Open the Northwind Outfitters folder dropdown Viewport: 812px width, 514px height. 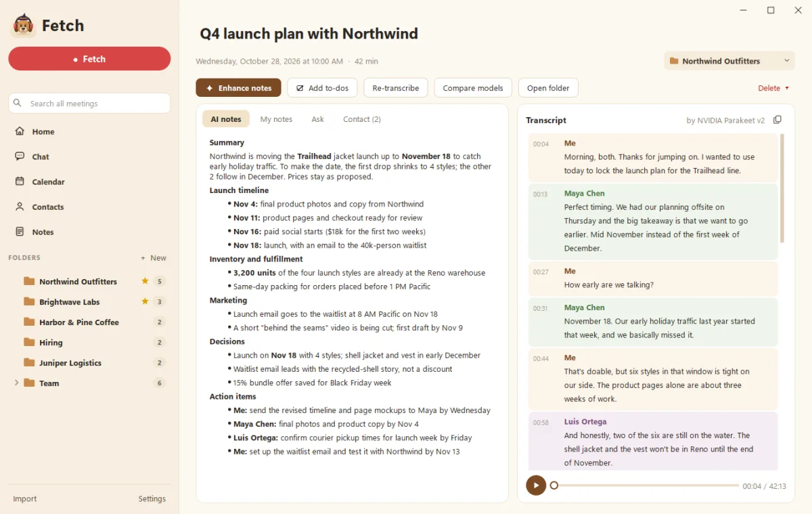point(729,61)
